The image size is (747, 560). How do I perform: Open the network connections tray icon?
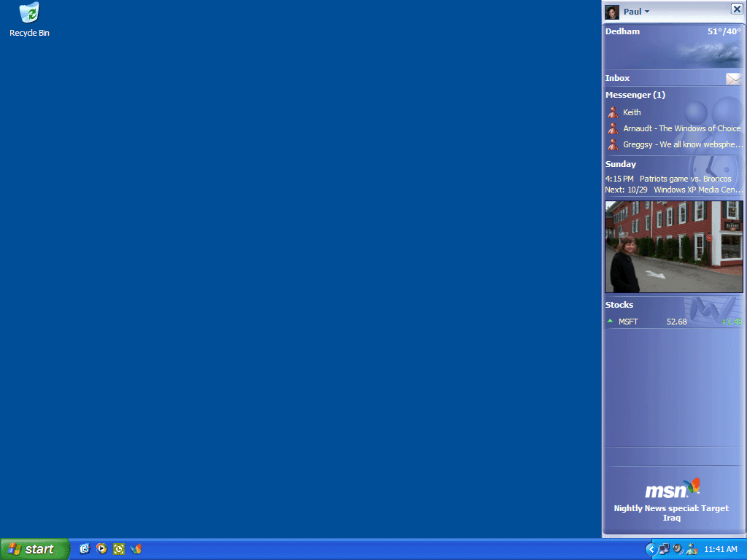664,549
